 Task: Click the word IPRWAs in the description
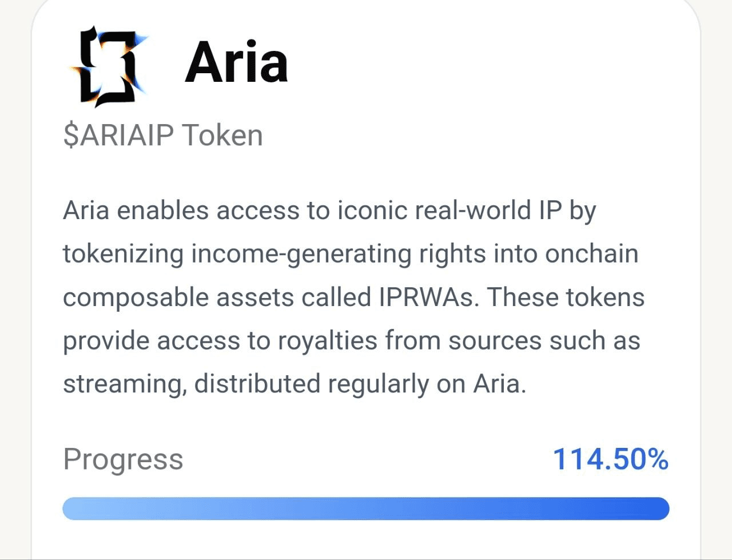[427, 297]
